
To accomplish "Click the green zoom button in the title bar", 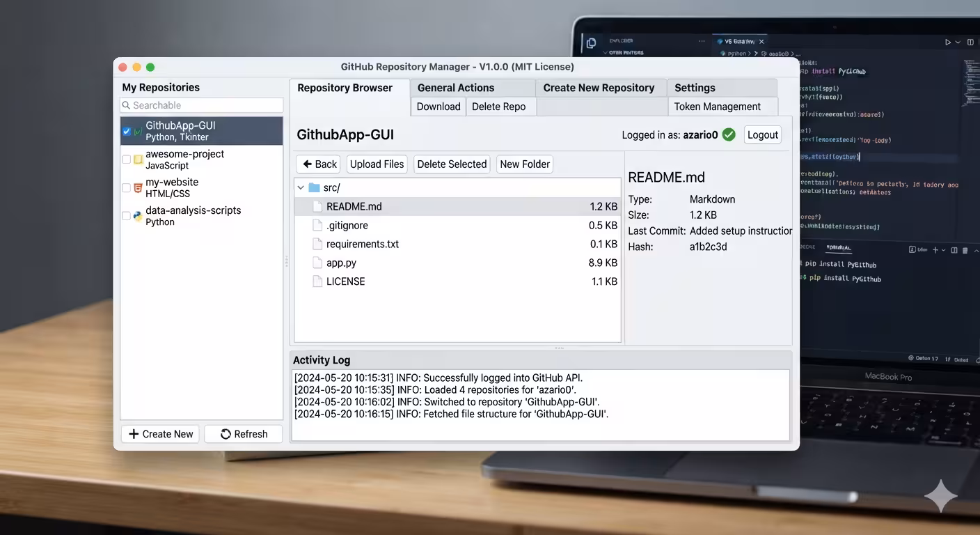I will tap(150, 67).
